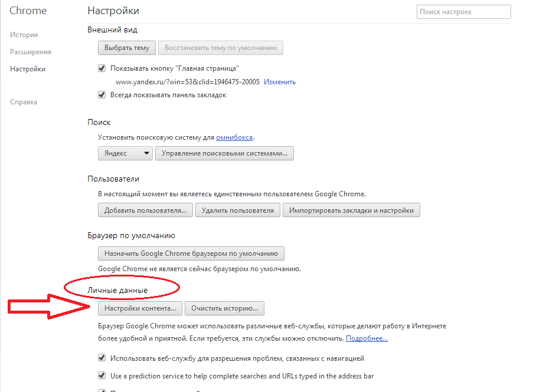Click the Настройки page title
Viewport: 553px width, 392px height.
113,11
